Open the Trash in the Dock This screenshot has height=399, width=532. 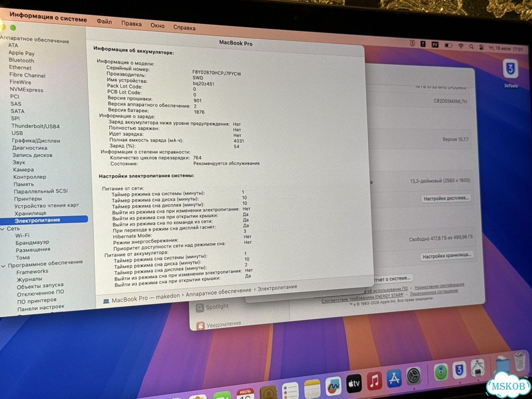pyautogui.click(x=520, y=362)
